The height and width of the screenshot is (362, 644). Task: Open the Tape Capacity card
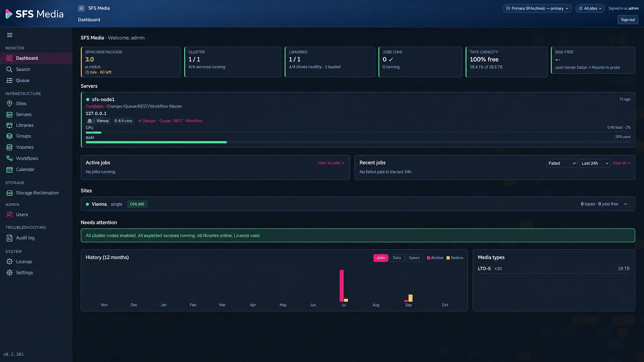click(x=506, y=62)
